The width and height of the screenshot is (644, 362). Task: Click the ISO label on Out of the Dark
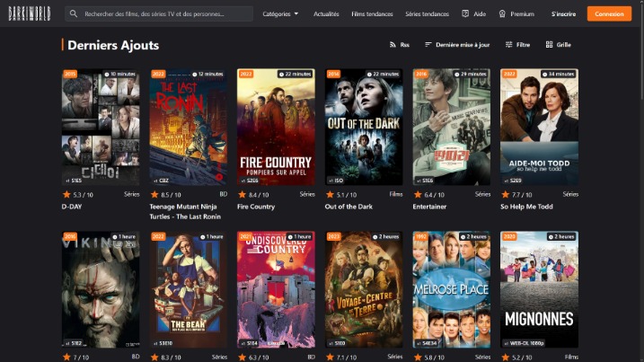pos(336,181)
